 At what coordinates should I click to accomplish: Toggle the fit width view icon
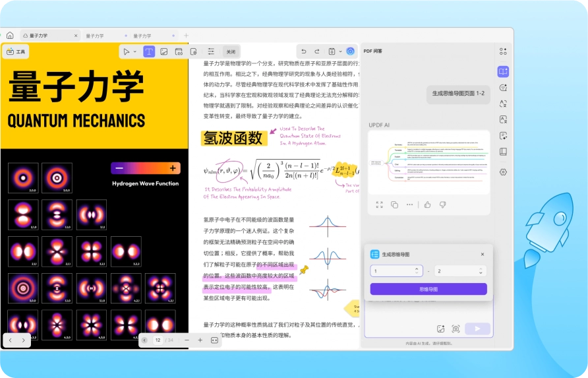coord(214,340)
